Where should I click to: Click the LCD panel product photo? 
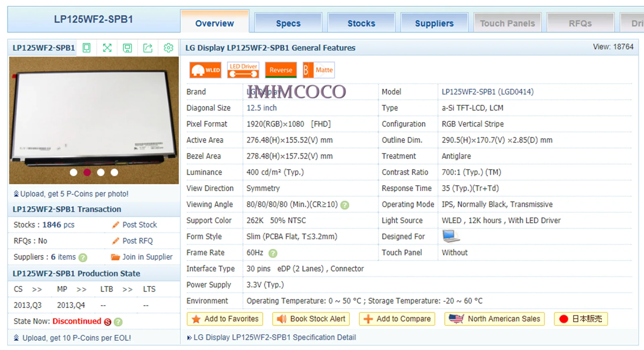[x=94, y=120]
